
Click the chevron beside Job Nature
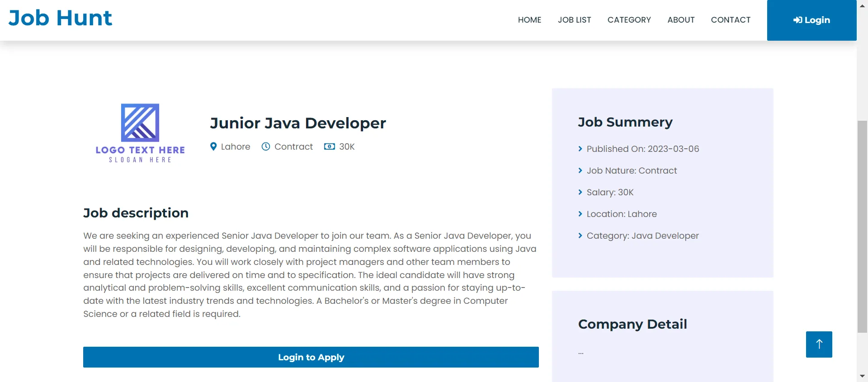(x=580, y=170)
